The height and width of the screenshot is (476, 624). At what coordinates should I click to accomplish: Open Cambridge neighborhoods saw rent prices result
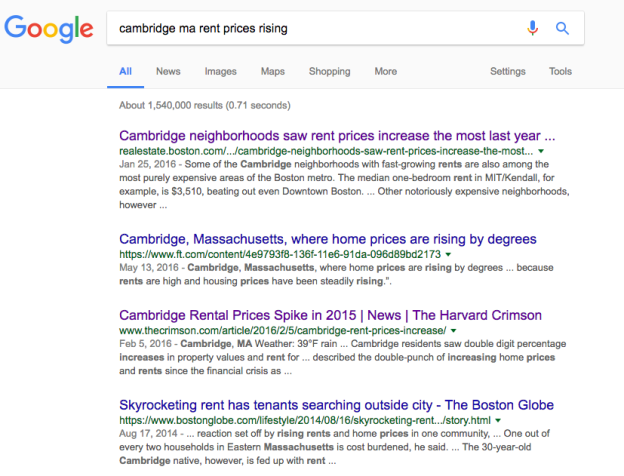[x=337, y=136]
